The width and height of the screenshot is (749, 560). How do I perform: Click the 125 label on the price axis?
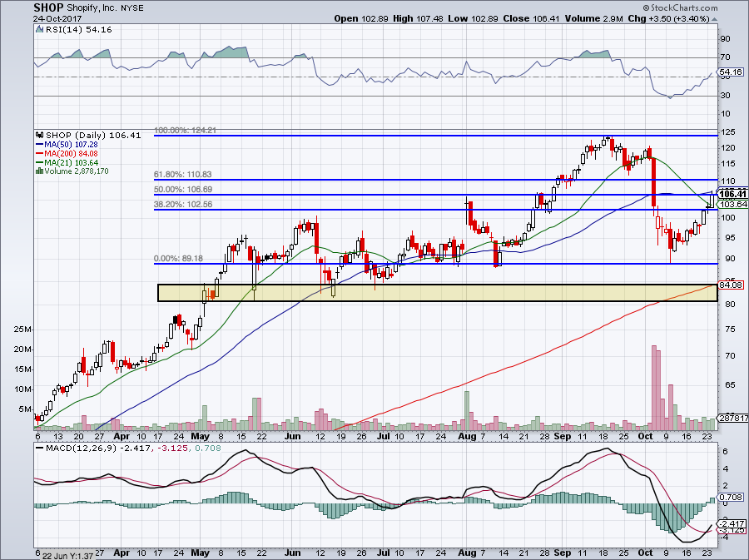[x=728, y=131]
